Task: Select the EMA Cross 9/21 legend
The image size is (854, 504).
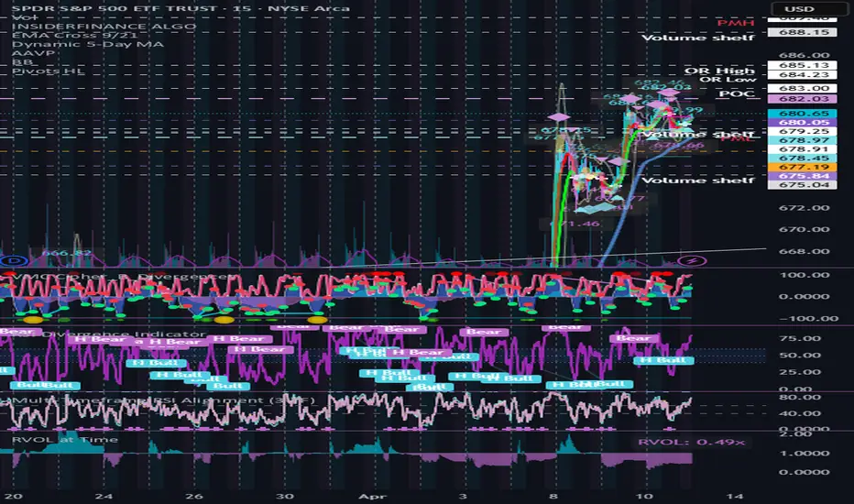Action: (x=75, y=35)
